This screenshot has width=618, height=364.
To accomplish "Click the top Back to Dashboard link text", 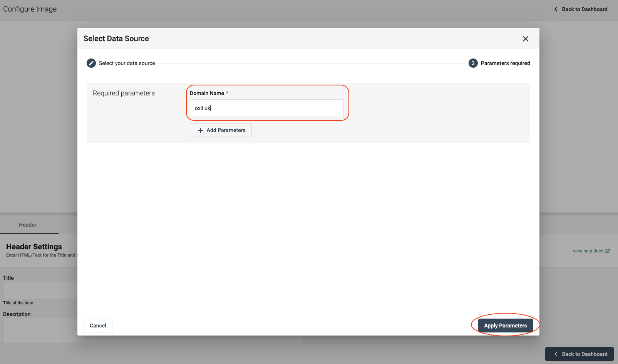I will coord(585,9).
